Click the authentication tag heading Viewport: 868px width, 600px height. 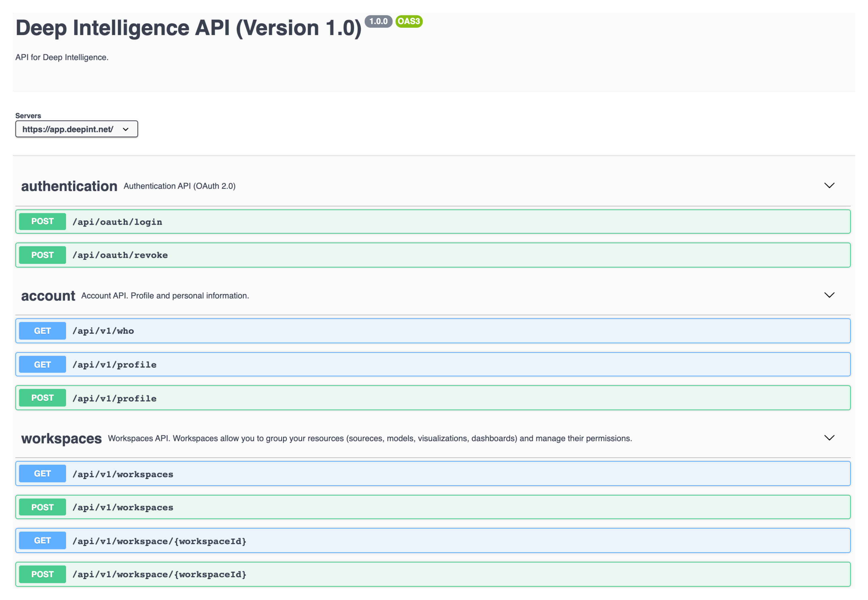pyautogui.click(x=69, y=186)
